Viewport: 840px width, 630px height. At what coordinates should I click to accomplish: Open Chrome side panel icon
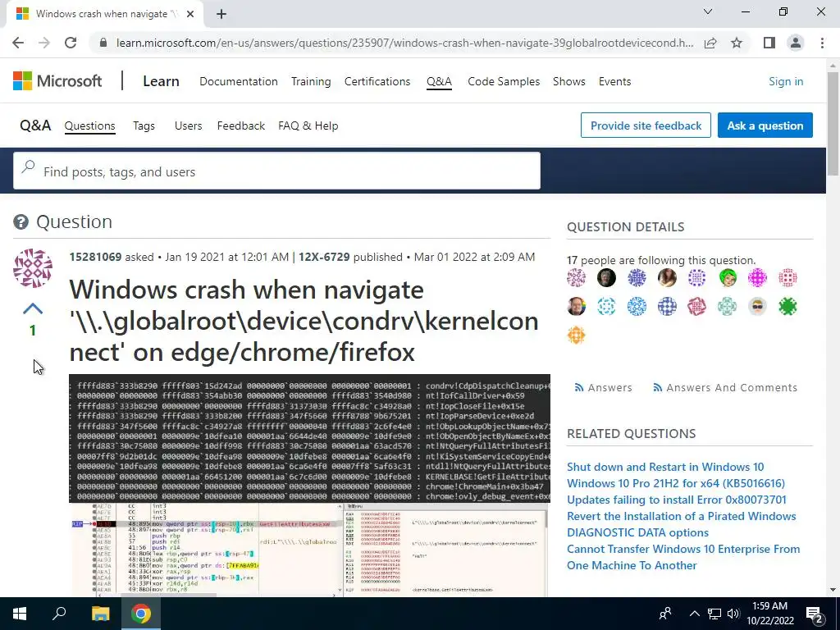pyautogui.click(x=769, y=43)
